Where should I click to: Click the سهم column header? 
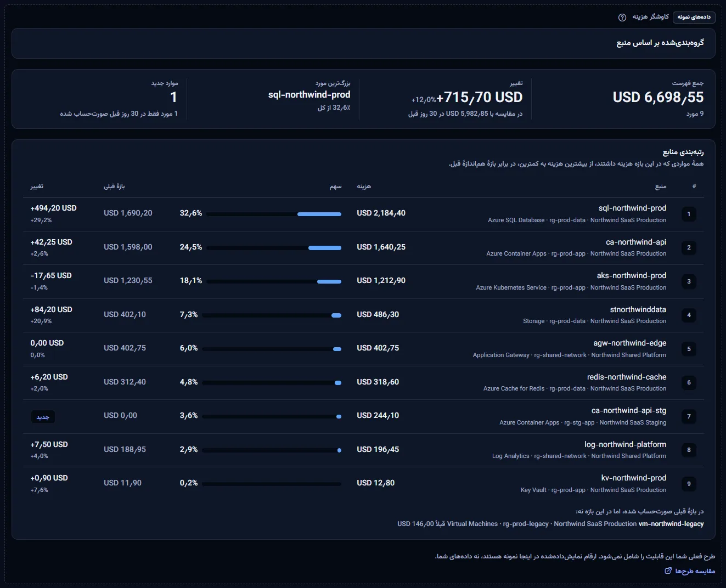[335, 186]
